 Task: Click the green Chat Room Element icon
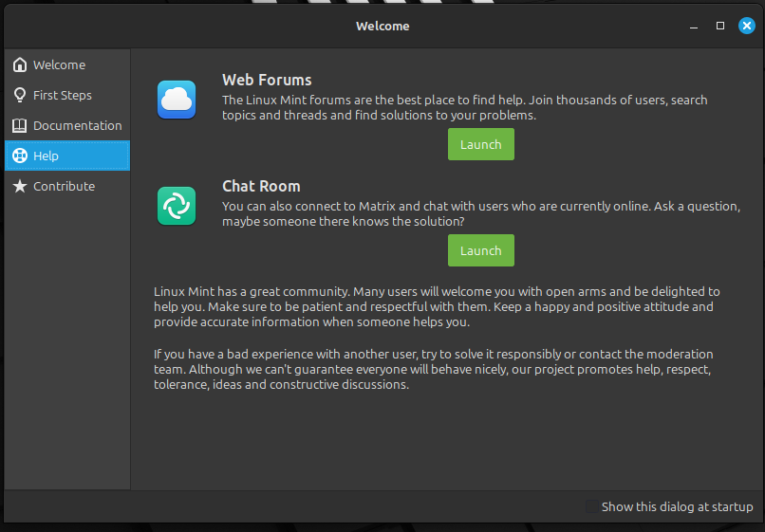tap(177, 206)
